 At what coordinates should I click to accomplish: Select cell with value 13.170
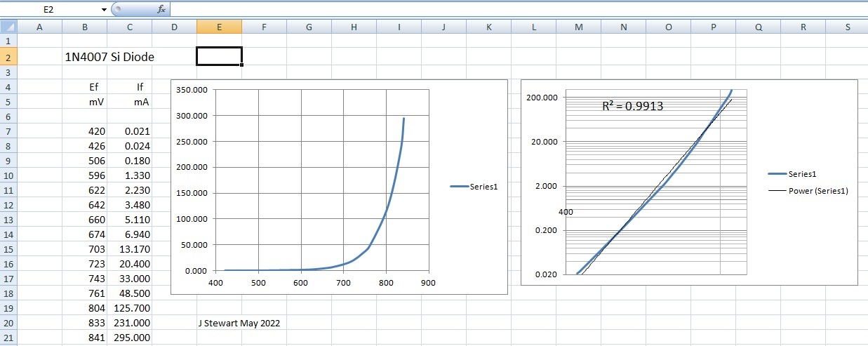coord(129,249)
